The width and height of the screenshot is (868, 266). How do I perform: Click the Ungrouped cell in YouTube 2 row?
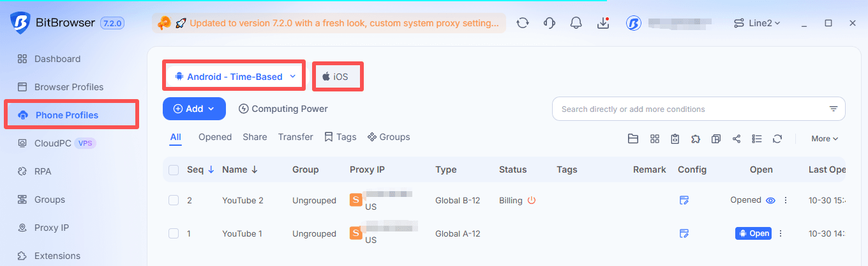coord(314,200)
